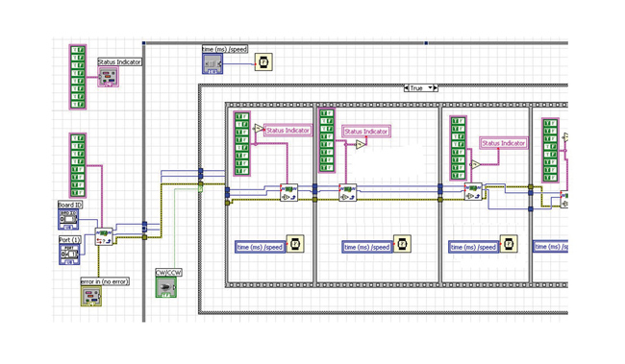Select Boolean array constant in third sequence frame
Image resolution: width=625 pixels, height=364 pixels.
pos(459,148)
